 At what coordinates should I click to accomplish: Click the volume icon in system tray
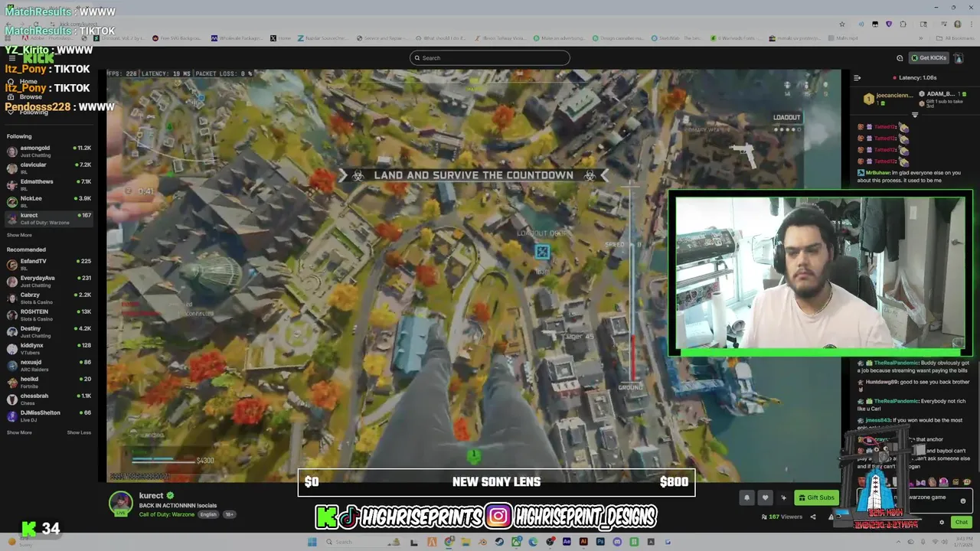click(x=944, y=542)
